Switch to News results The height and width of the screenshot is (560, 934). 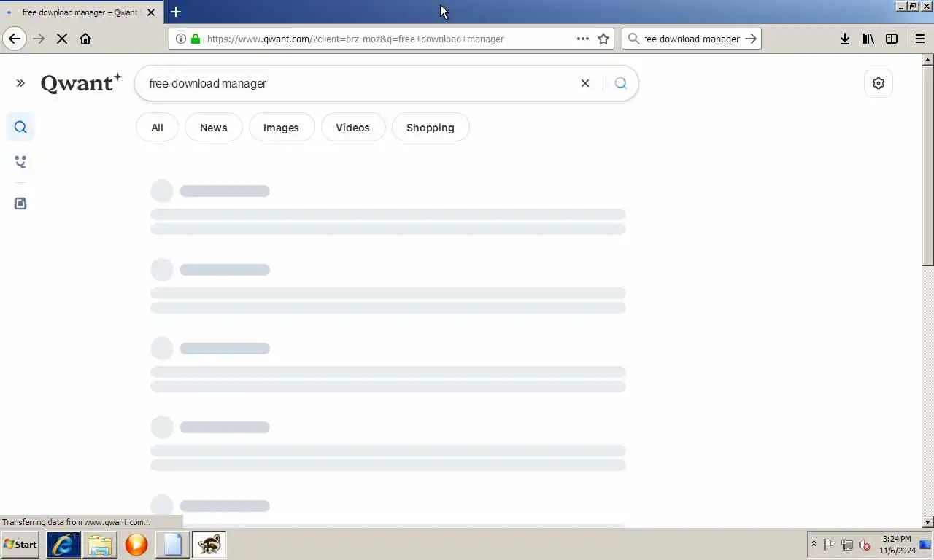point(214,128)
